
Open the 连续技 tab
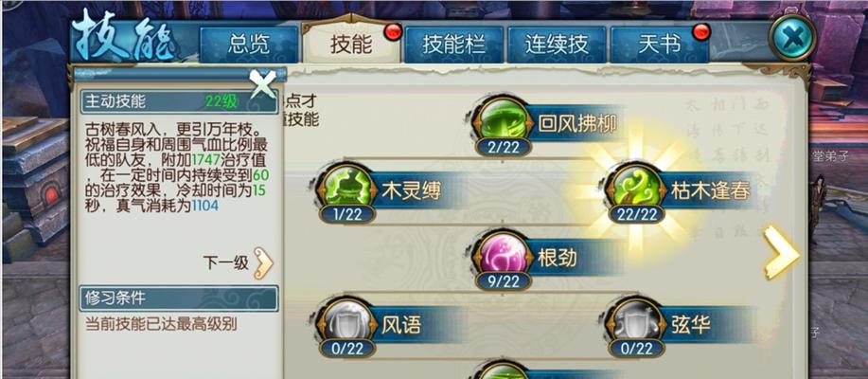click(556, 45)
